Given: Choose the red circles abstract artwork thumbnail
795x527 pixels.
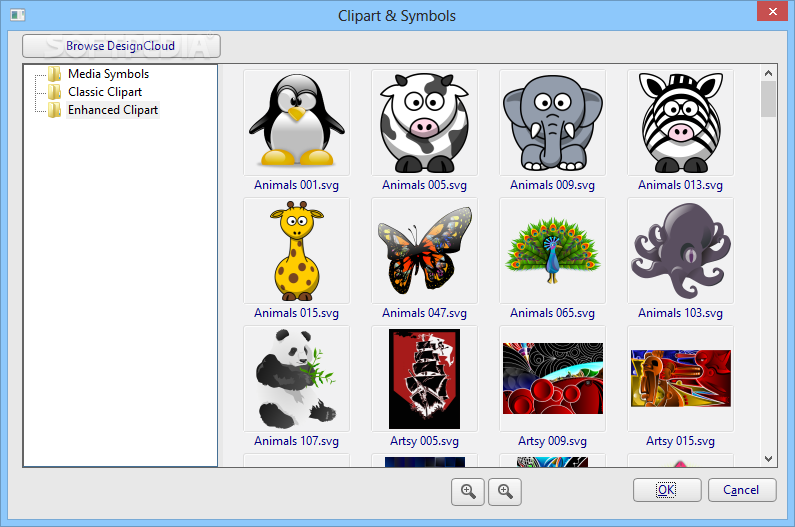Looking at the screenshot, I should (552, 378).
